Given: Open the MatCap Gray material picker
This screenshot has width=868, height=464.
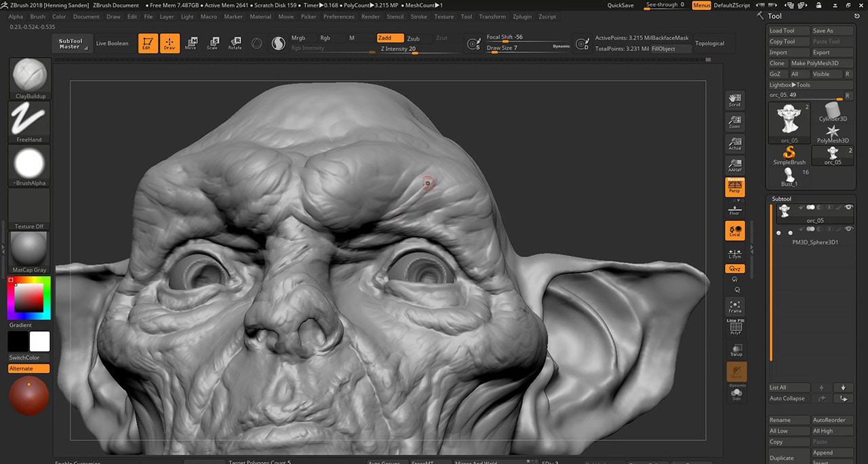Looking at the screenshot, I should (x=30, y=249).
